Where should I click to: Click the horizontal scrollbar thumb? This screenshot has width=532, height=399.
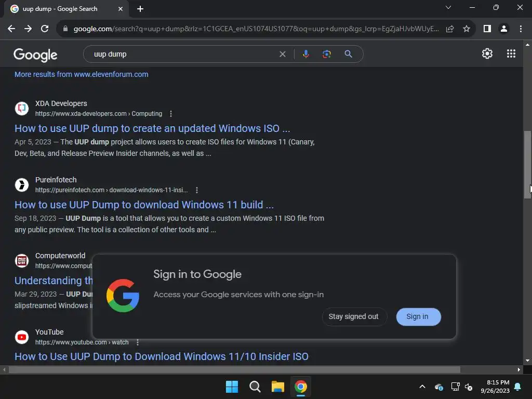click(234, 369)
